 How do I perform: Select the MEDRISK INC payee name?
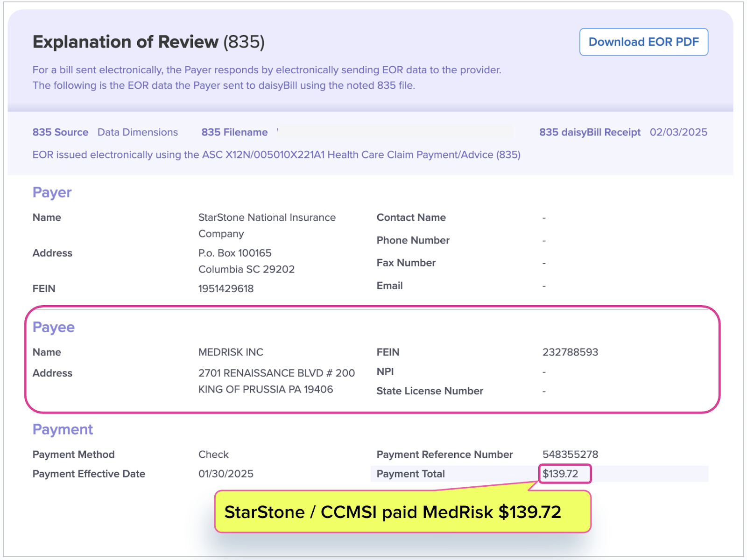(x=231, y=352)
